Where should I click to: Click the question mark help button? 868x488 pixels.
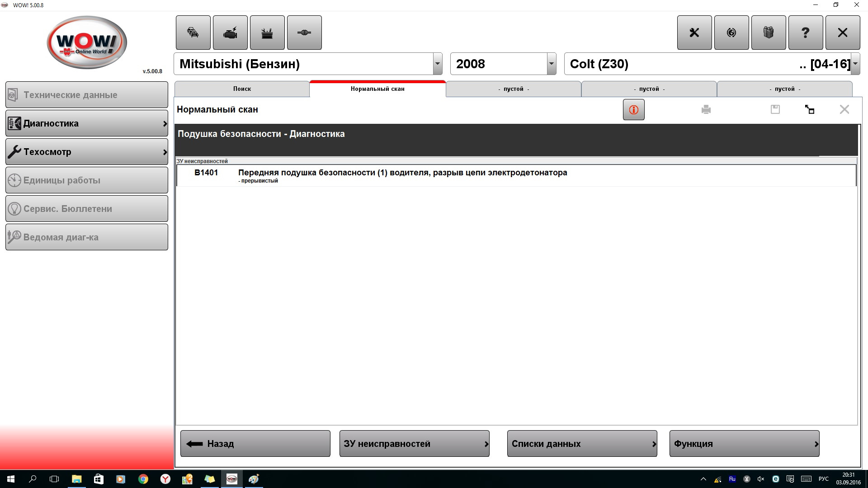click(x=806, y=33)
